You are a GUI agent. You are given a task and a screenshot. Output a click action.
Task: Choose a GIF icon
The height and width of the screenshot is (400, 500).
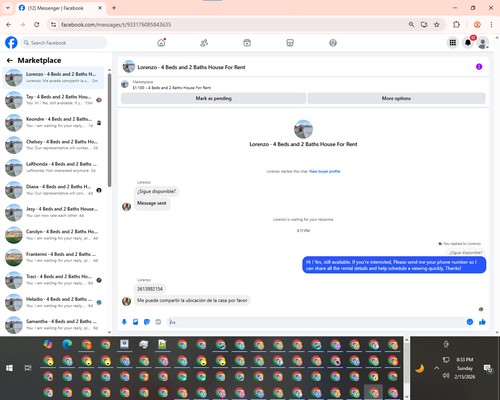pos(158,322)
